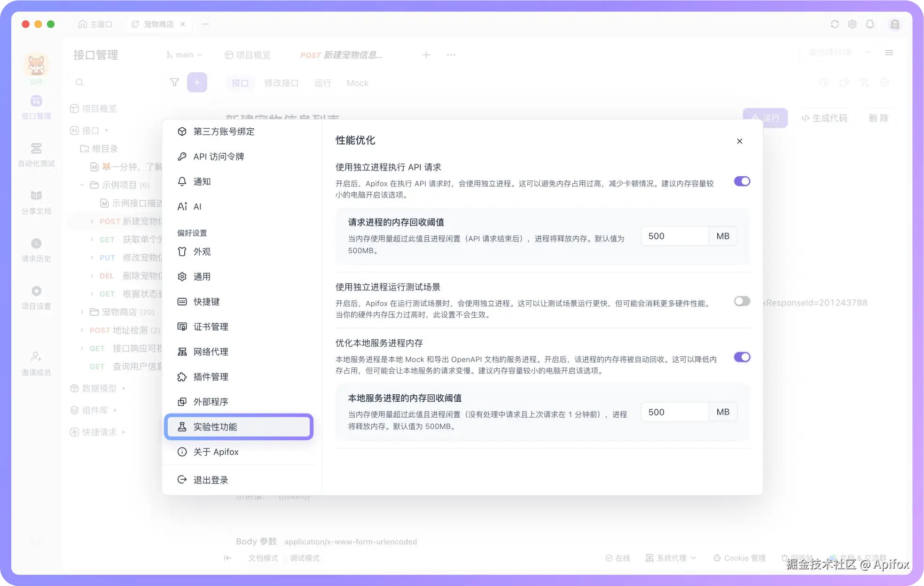Select 证书管理 from the settings menu

211,326
